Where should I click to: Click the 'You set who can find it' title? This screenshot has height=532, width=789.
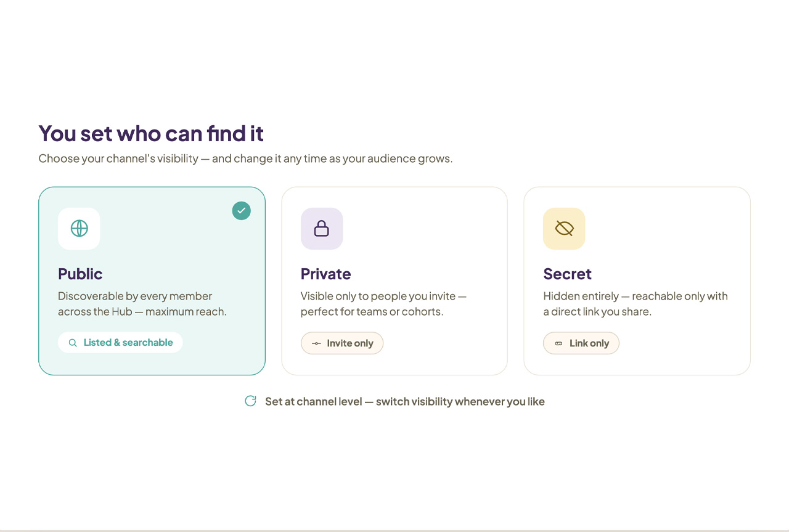tap(151, 133)
